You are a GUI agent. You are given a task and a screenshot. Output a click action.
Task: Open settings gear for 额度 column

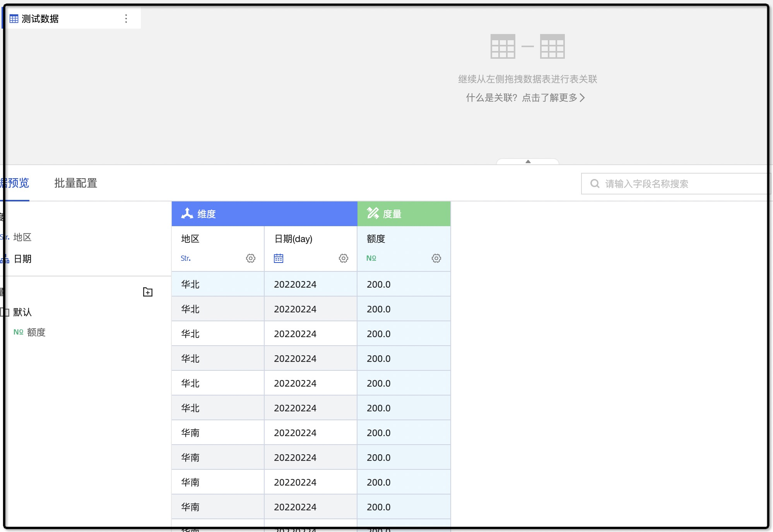pos(436,258)
